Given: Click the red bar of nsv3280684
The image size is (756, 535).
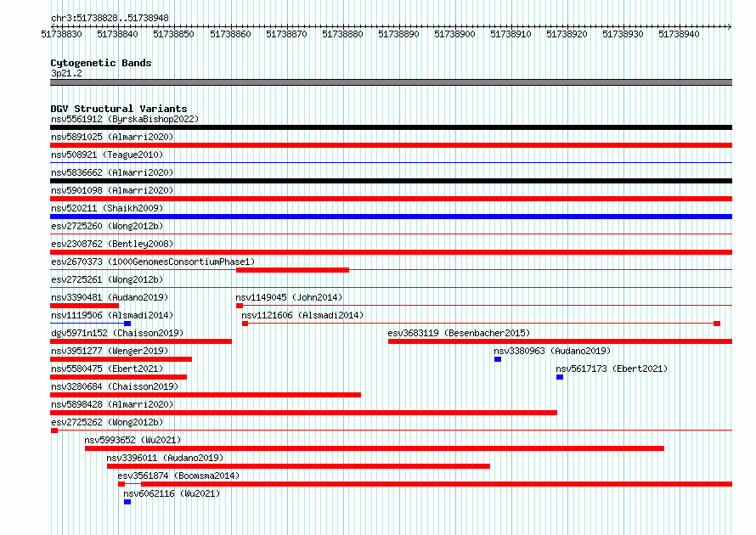Looking at the screenshot, I should pyautogui.click(x=206, y=395).
